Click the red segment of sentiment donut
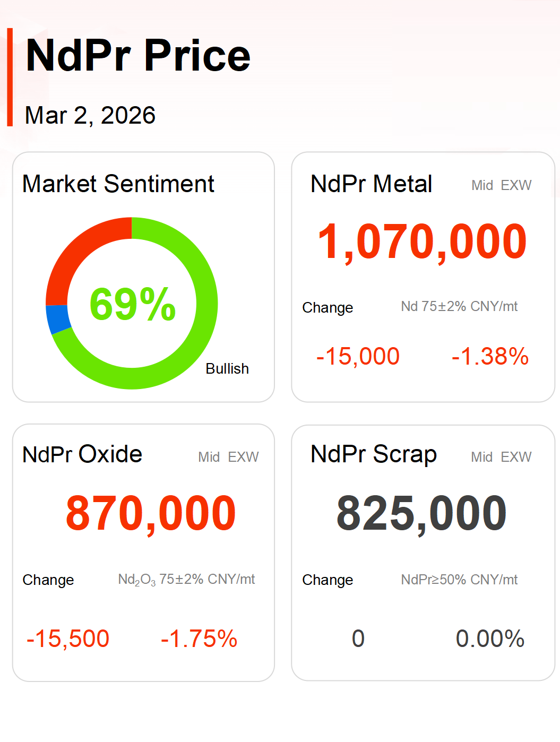The height and width of the screenshot is (742, 560). (80, 248)
